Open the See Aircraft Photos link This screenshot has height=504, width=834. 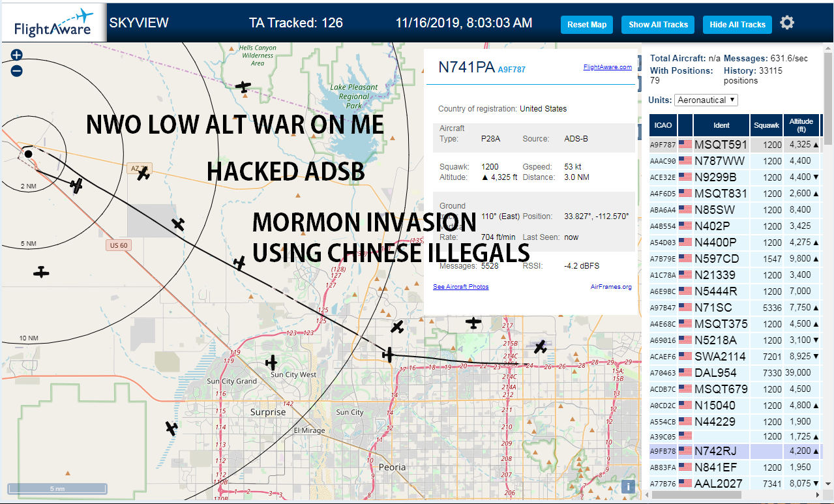pos(460,287)
